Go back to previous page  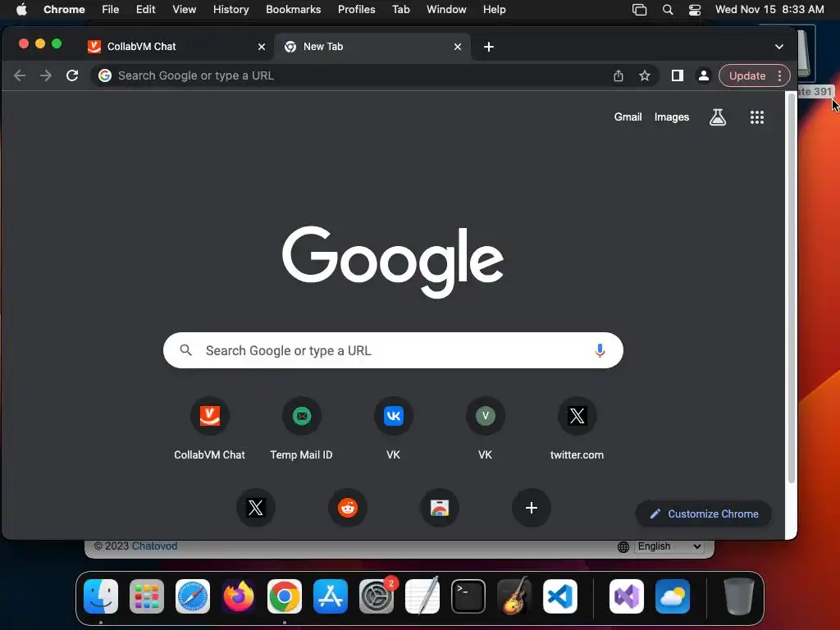pos(20,75)
